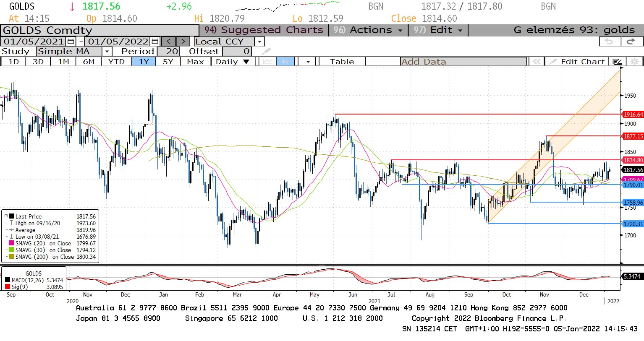Open Suggested Charts
Viewport: 644px width, 341px height.
point(264,30)
